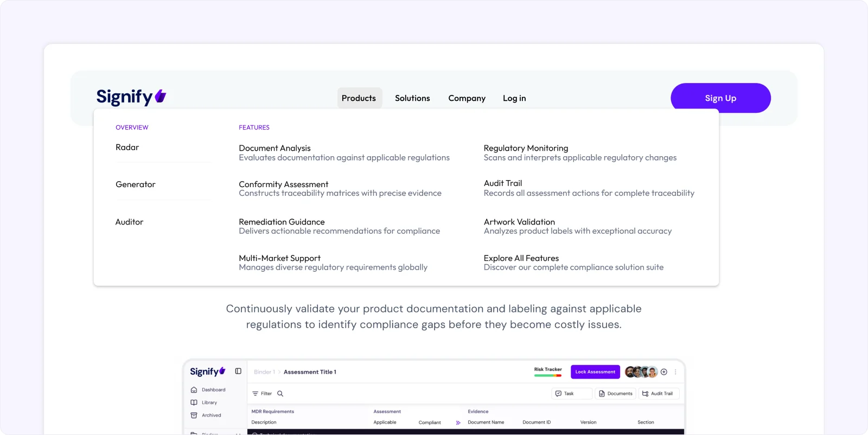Click the FEATURES section label

click(x=254, y=127)
